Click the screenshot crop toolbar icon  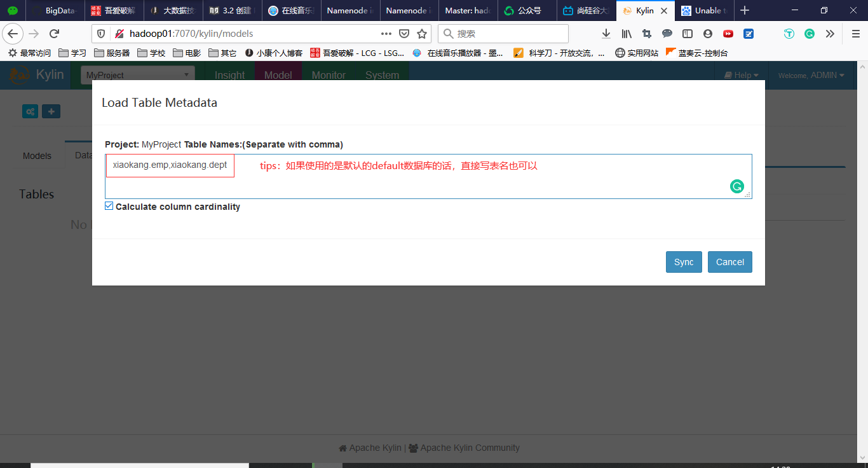point(647,34)
